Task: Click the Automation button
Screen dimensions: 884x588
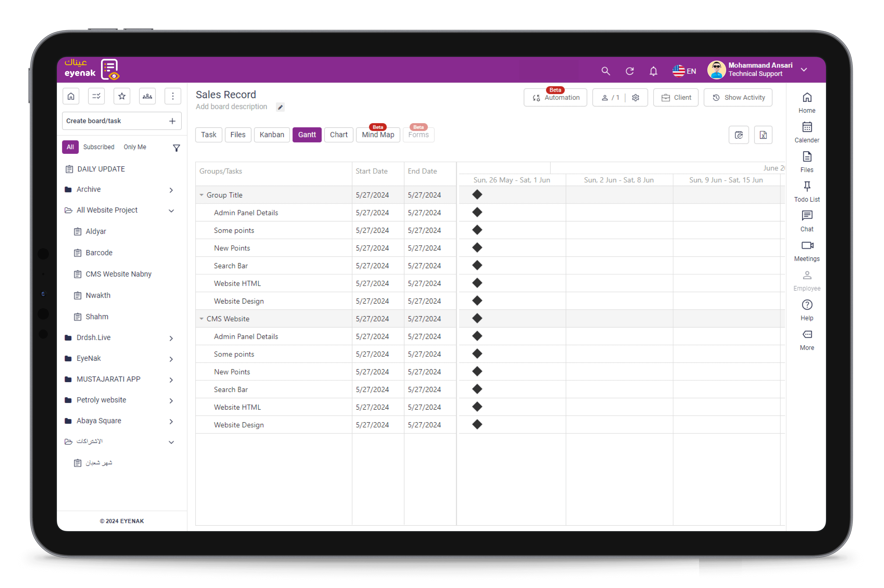Action: click(555, 98)
